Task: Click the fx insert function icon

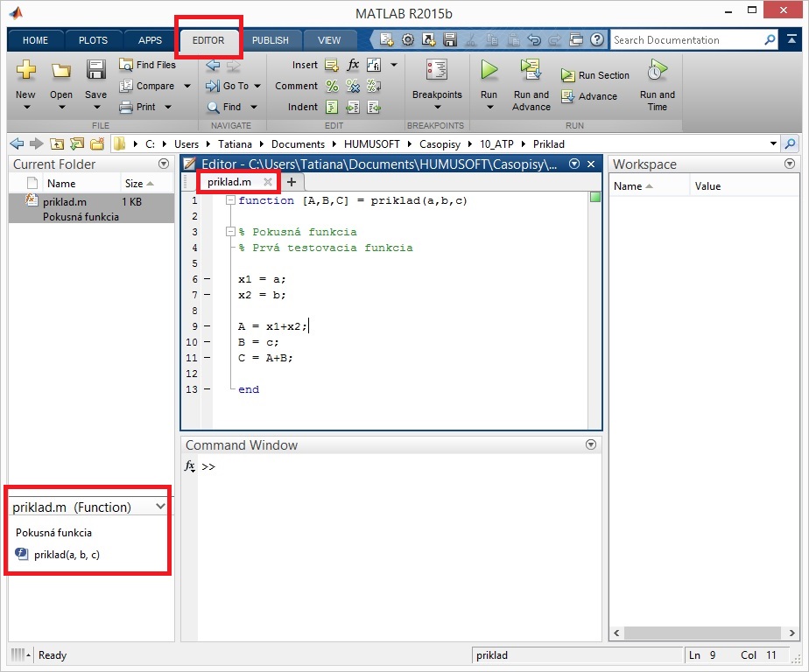Action: [353, 65]
